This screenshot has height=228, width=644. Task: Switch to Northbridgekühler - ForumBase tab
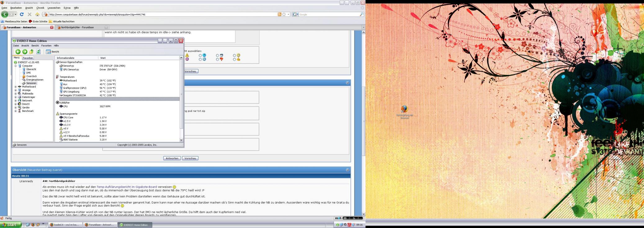coord(82,27)
